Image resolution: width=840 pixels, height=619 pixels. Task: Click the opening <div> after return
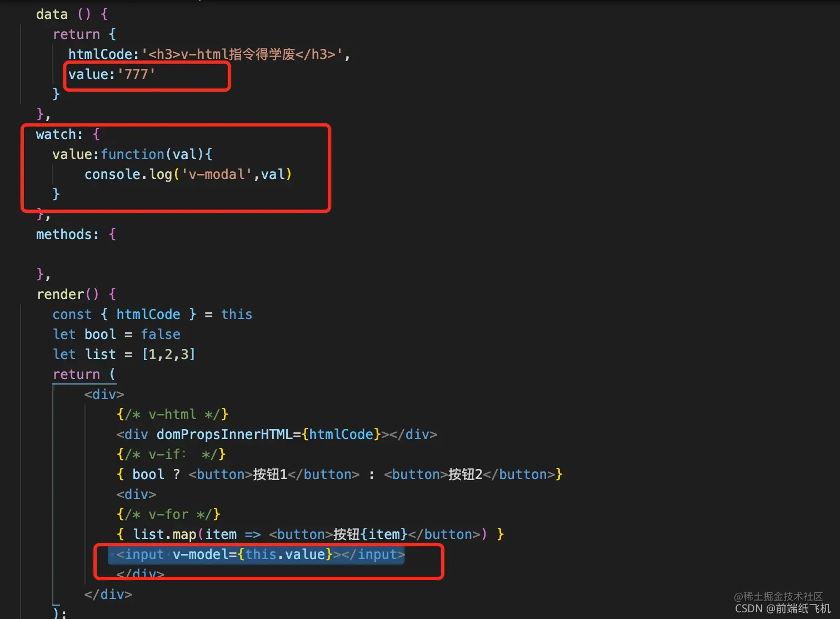(x=104, y=394)
